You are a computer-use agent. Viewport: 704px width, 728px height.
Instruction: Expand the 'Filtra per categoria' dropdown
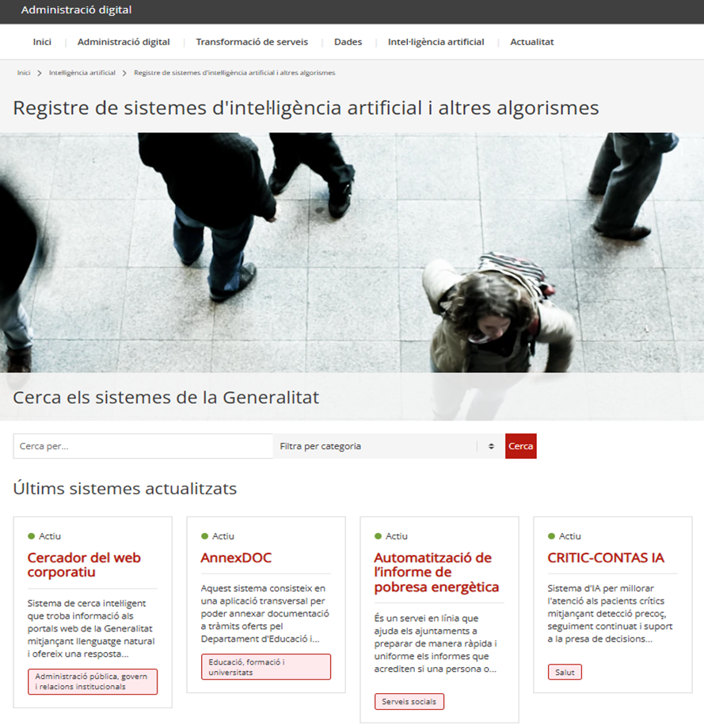(376, 446)
